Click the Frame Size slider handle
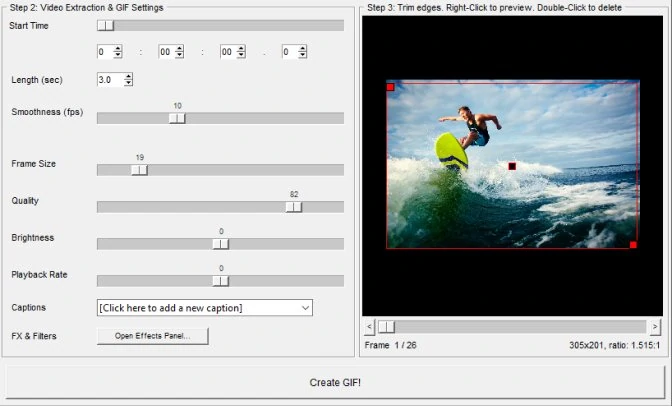Viewport: 672px width, 406px height. click(x=139, y=170)
